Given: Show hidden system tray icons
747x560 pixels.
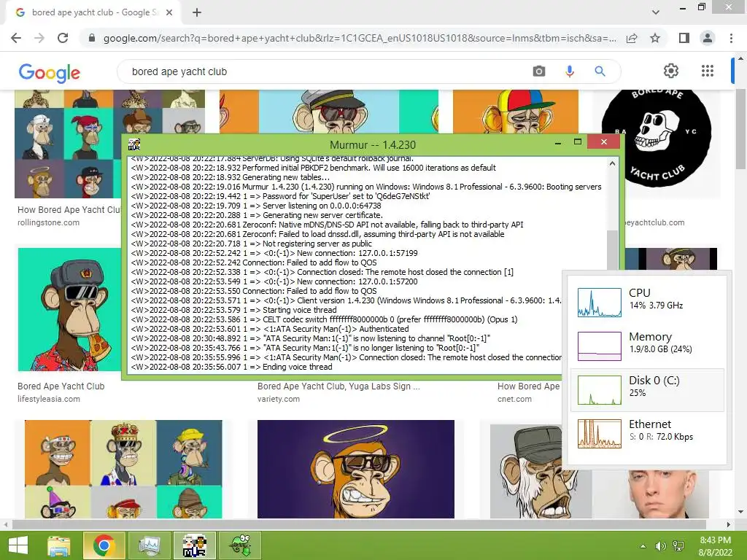Looking at the screenshot, I should 643,546.
